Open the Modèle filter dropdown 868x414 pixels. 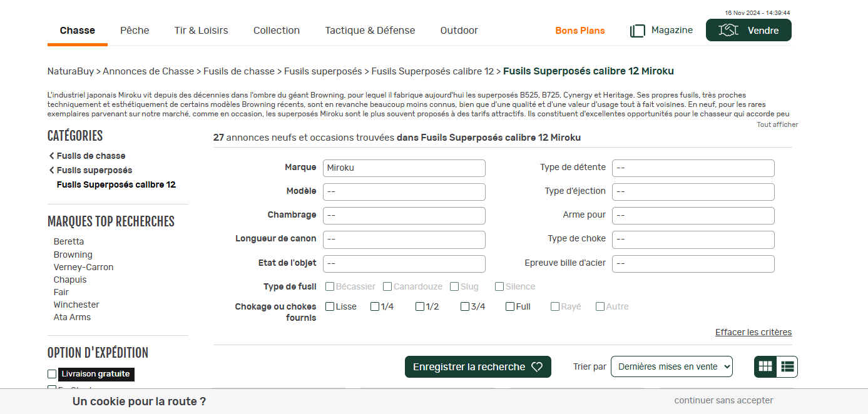click(404, 191)
